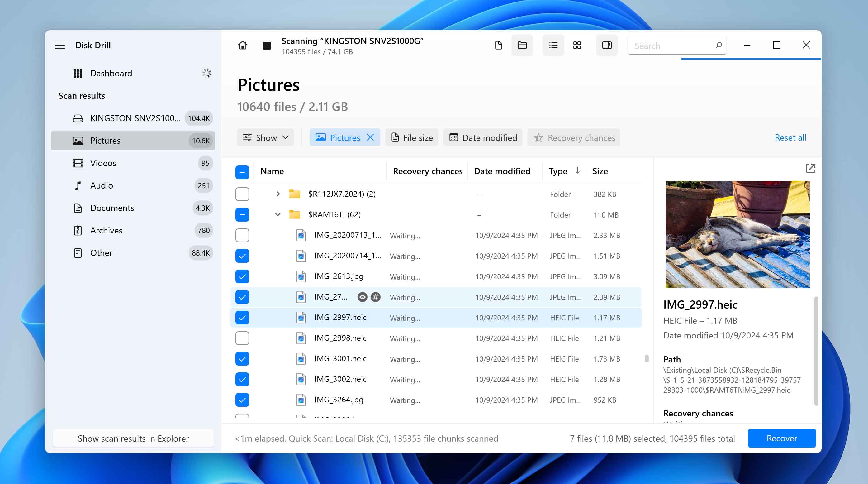
Task: Toggle checkbox for IMG_2998.heic
Action: [x=242, y=338]
